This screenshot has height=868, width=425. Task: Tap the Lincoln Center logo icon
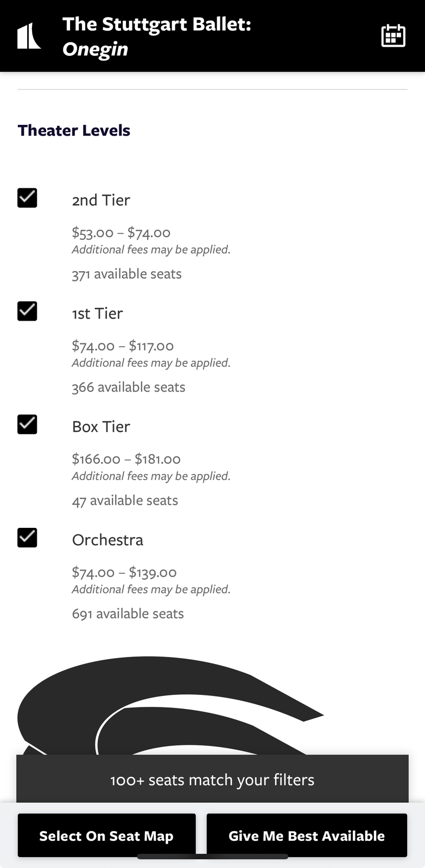tap(29, 36)
